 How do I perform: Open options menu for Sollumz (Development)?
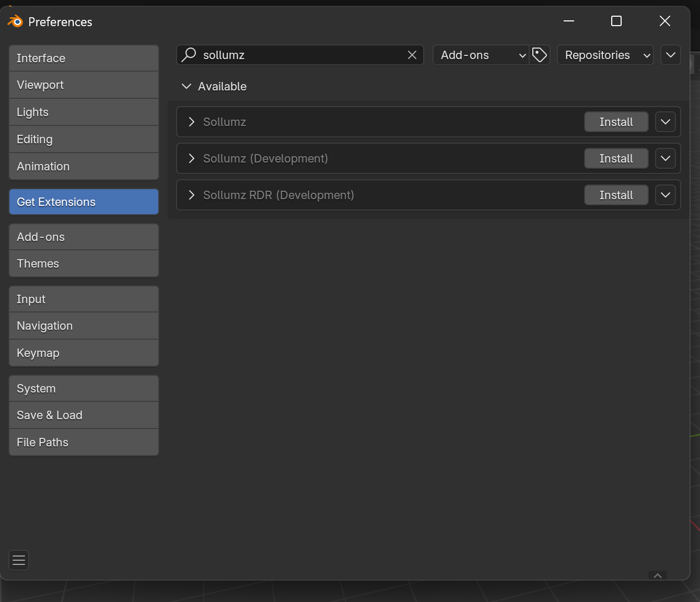(x=665, y=158)
